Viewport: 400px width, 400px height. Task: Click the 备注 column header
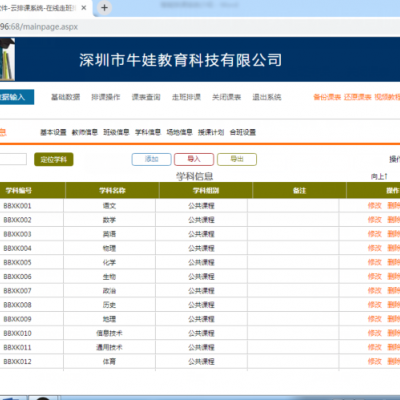point(299,191)
